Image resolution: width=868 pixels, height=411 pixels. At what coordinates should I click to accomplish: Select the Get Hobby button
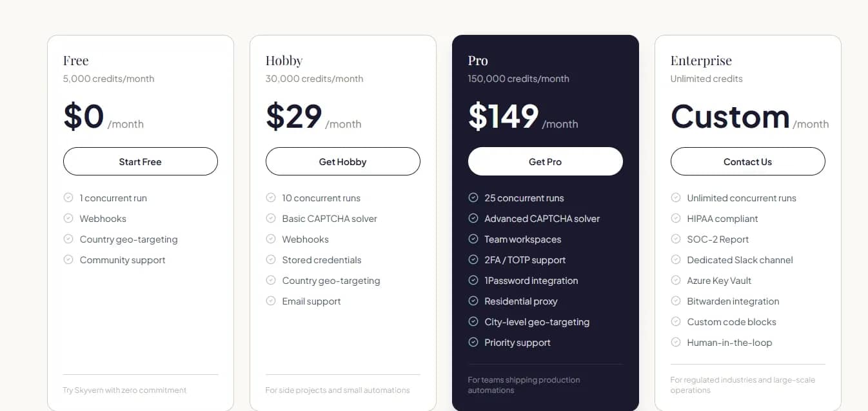tap(343, 161)
